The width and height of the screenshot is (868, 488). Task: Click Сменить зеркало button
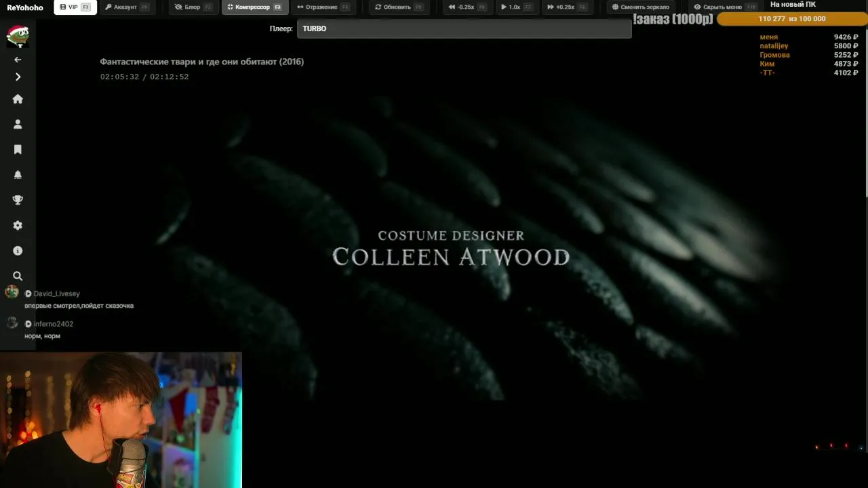640,7
